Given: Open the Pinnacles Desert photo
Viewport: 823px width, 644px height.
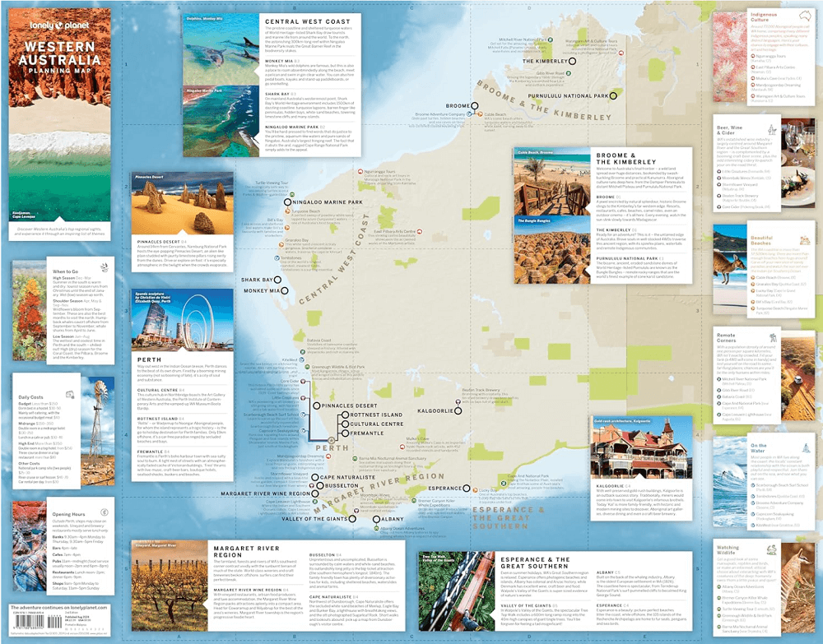Looking at the screenshot, I should (x=163, y=204).
